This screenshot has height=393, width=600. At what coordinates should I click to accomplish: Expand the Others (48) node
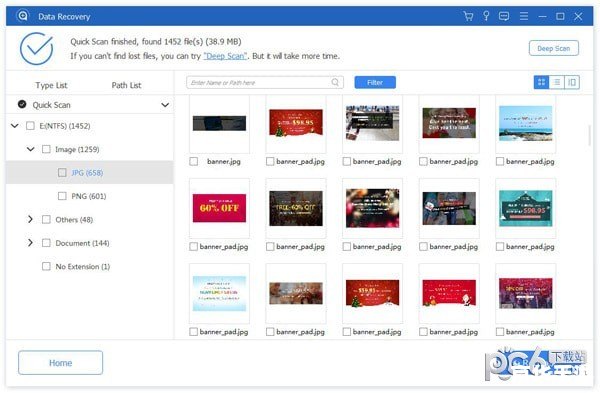30,219
